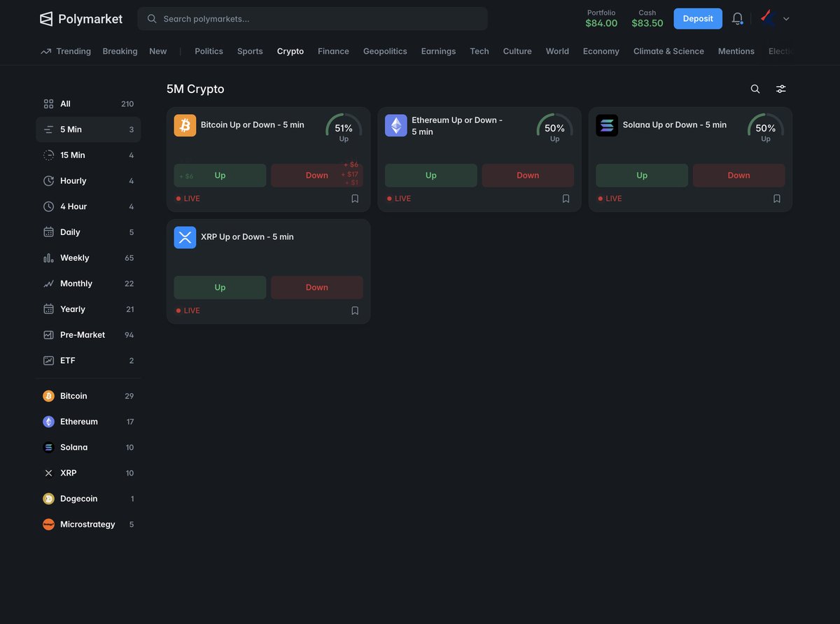The width and height of the screenshot is (840, 624).
Task: Buy Down on XRP 5 min market
Action: pyautogui.click(x=317, y=288)
